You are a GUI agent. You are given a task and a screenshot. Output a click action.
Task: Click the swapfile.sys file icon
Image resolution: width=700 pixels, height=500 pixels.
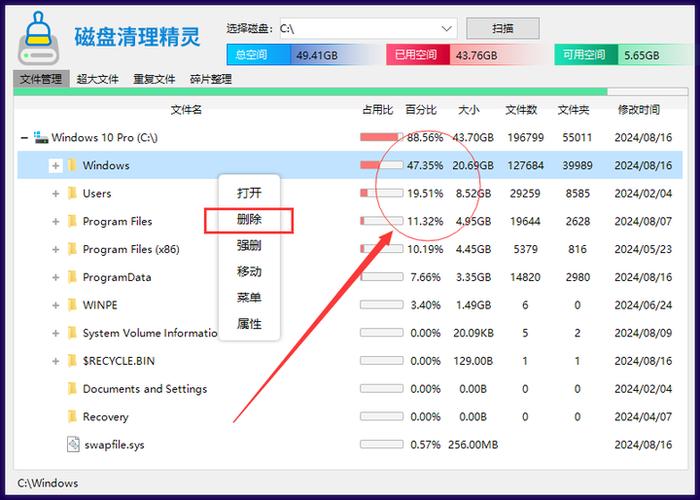point(73,445)
